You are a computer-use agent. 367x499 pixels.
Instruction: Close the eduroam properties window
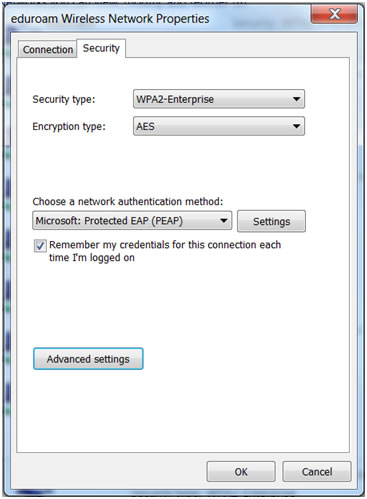coord(334,14)
